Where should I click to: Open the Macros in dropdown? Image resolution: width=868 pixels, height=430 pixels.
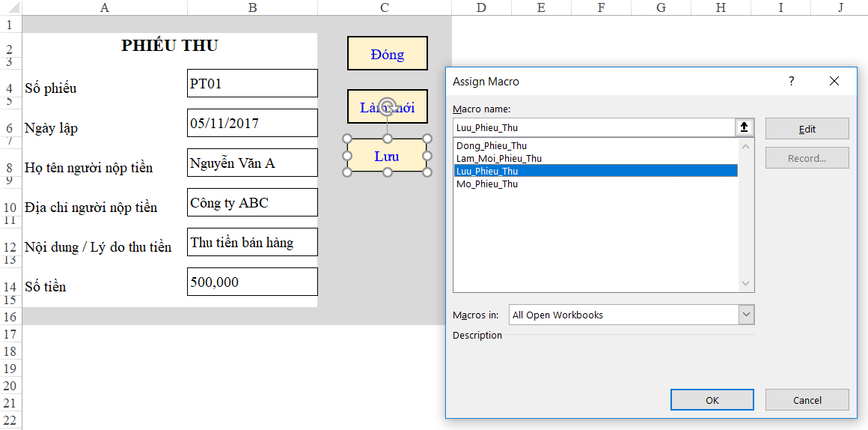[x=746, y=315]
